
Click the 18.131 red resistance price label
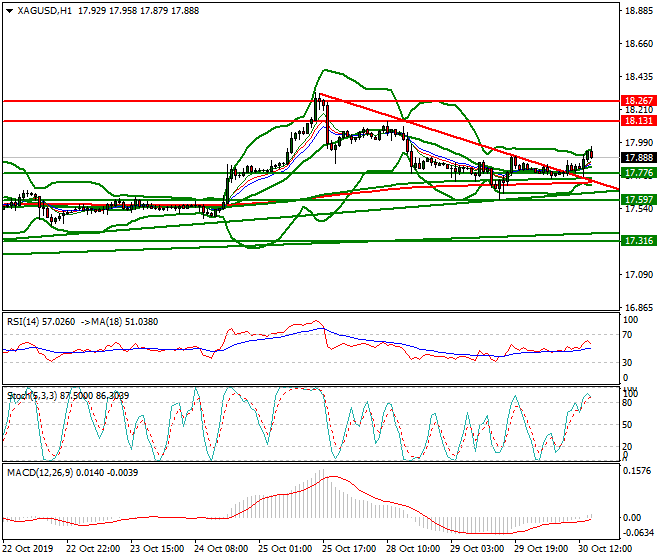[639, 121]
